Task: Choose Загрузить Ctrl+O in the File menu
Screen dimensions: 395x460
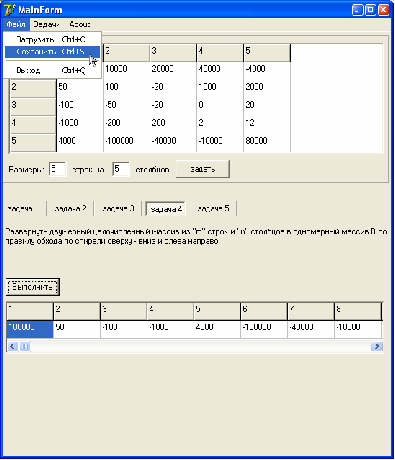Action: pos(52,39)
